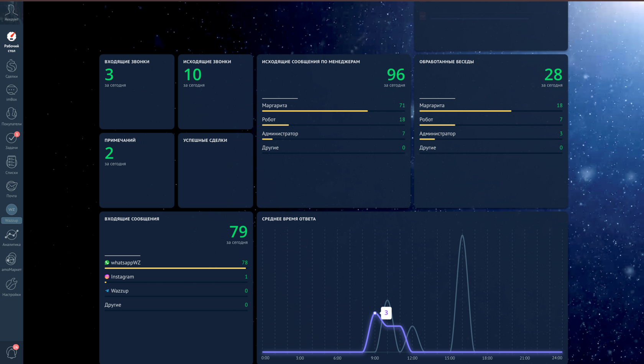Screen dimensions: 644x364
Task: Click the chart tooltip showing 3
Action: click(x=386, y=313)
